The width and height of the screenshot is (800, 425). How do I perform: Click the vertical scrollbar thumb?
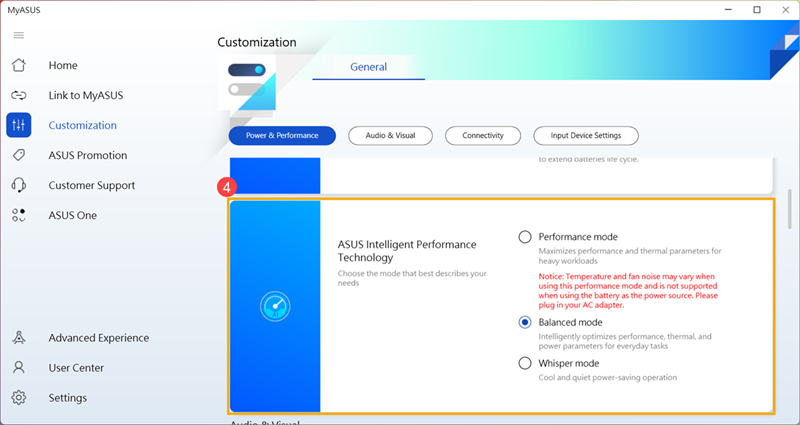pos(790,209)
